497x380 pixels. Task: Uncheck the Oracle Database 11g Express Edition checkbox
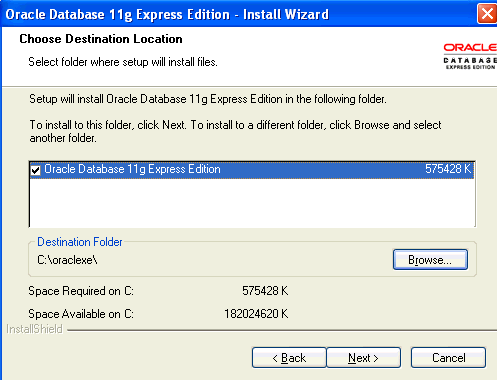click(35, 170)
